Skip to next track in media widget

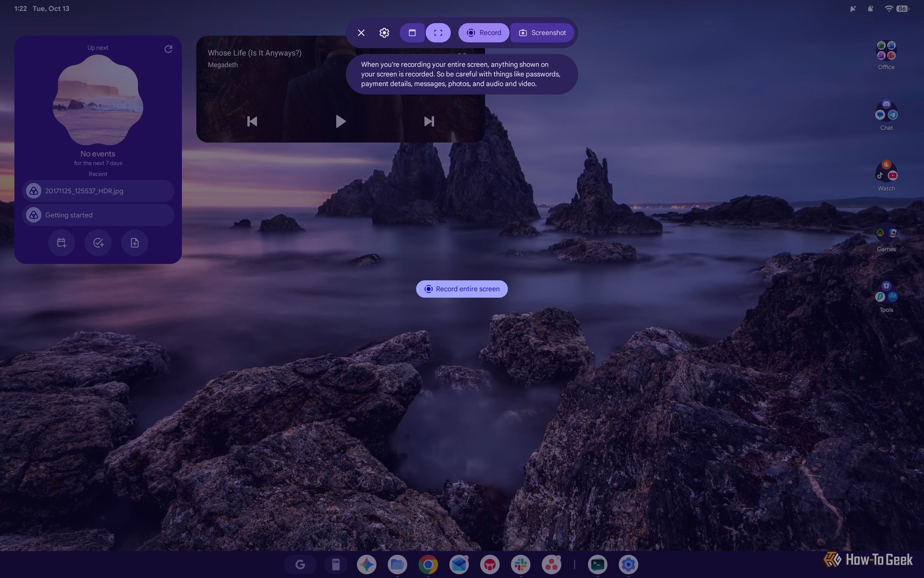429,122
